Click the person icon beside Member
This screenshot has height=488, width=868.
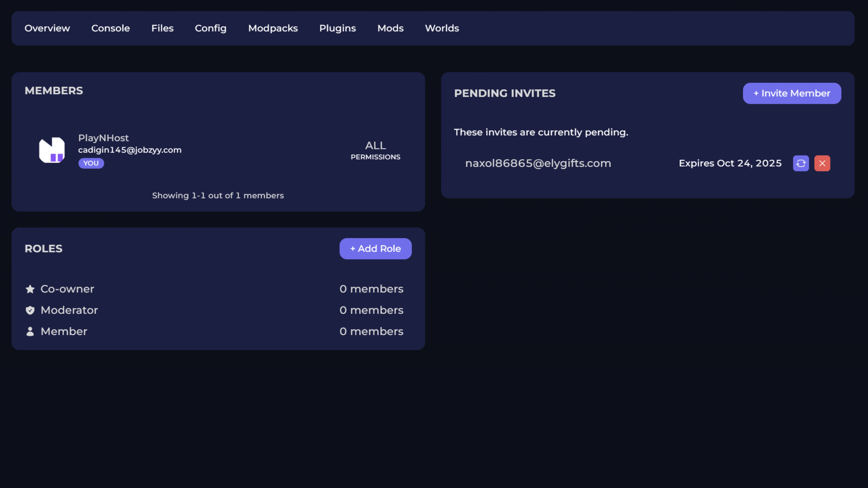(30, 331)
